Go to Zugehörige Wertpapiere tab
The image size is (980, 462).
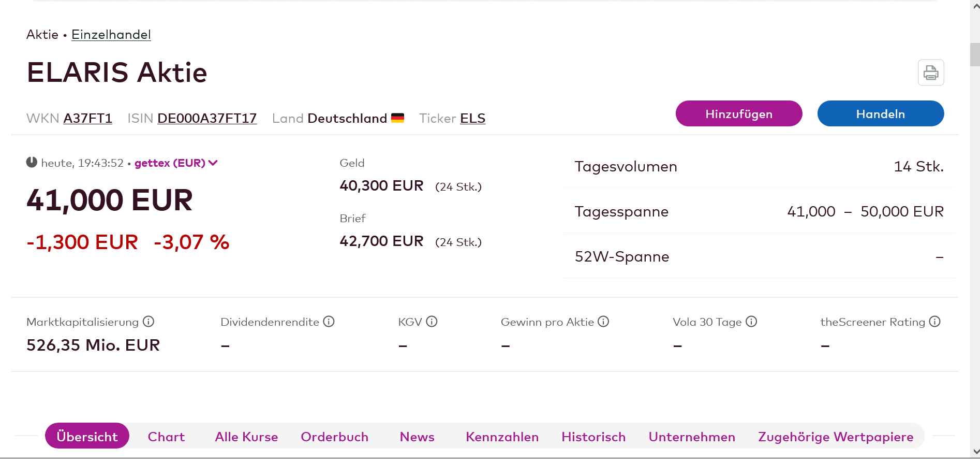835,437
